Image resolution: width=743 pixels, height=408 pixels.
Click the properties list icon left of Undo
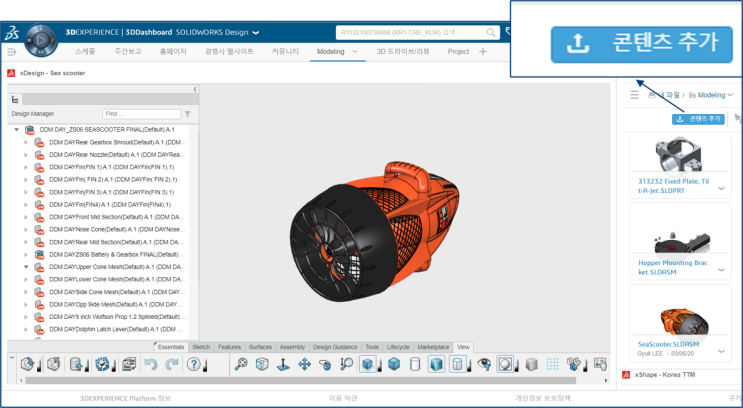(x=128, y=364)
